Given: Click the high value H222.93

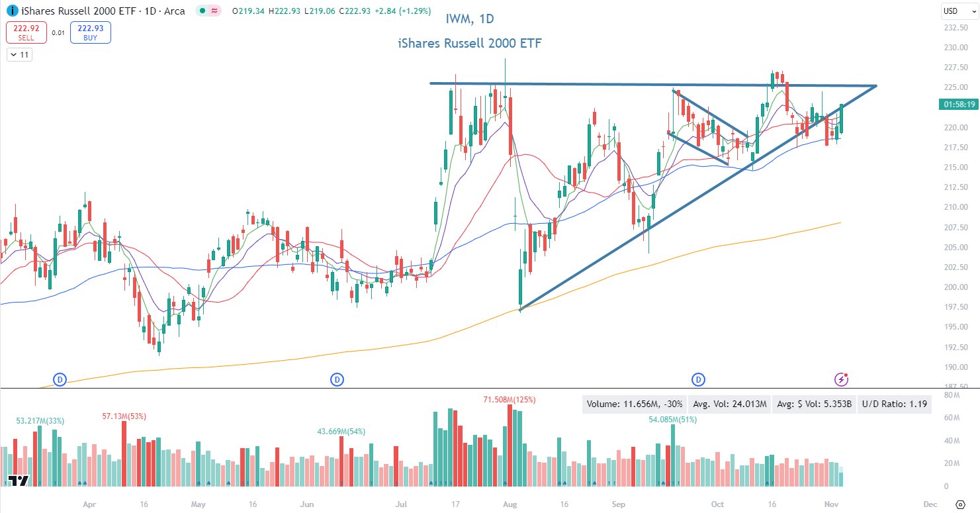Looking at the screenshot, I should 285,11.
